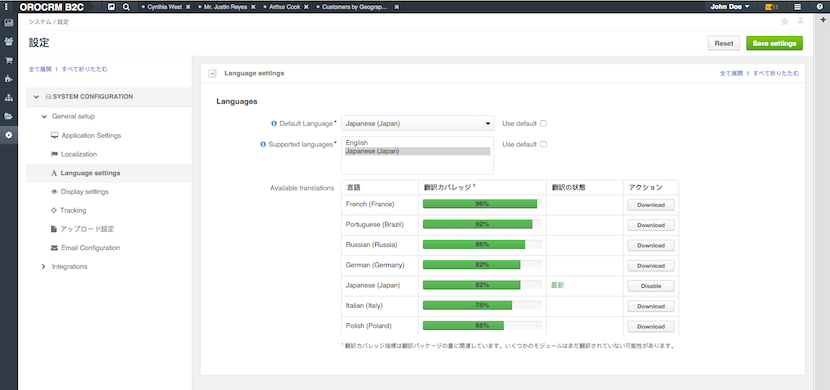The image size is (830, 390).
Task: Click the plus icon on right sidebar
Action: tap(823, 19)
